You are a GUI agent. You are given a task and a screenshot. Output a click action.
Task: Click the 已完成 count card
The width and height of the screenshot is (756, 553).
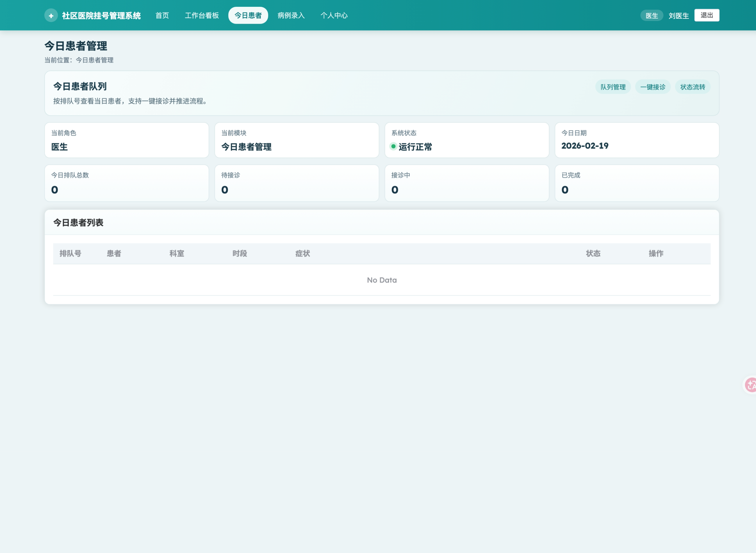(x=637, y=183)
